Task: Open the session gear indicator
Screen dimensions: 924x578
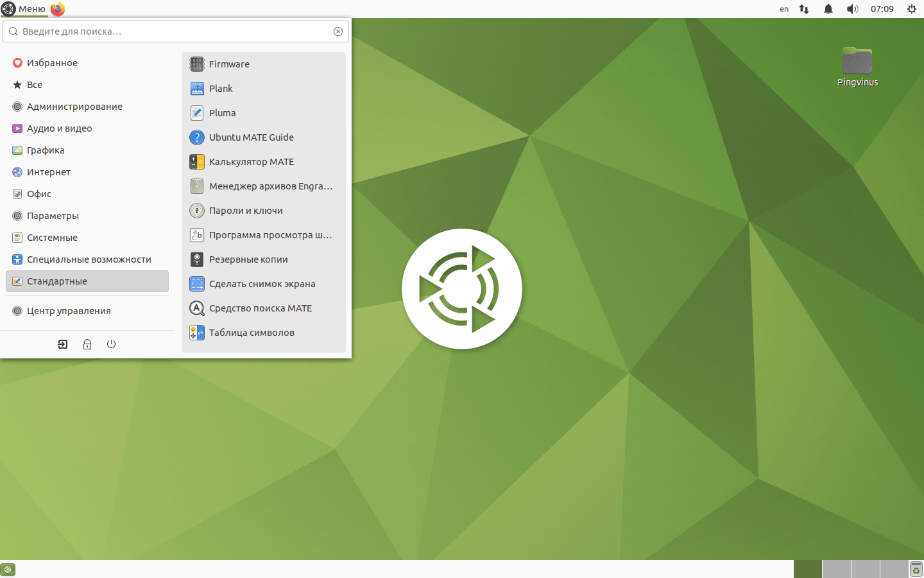Action: (x=912, y=9)
